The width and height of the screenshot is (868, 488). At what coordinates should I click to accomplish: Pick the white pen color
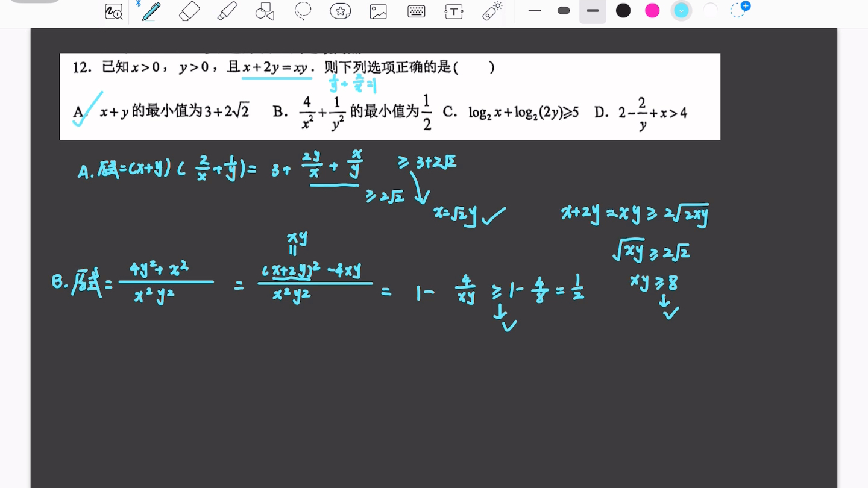click(710, 11)
